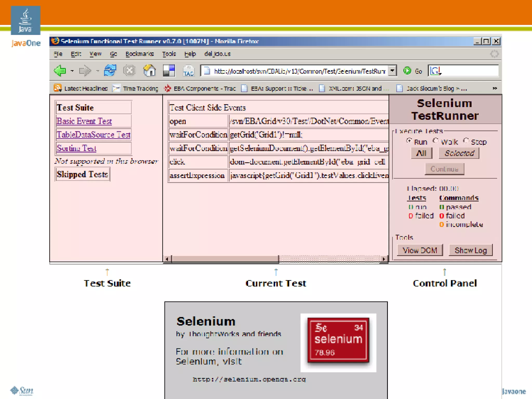Click the Show Log button
Screen dimensions: 532x399
tap(470, 250)
